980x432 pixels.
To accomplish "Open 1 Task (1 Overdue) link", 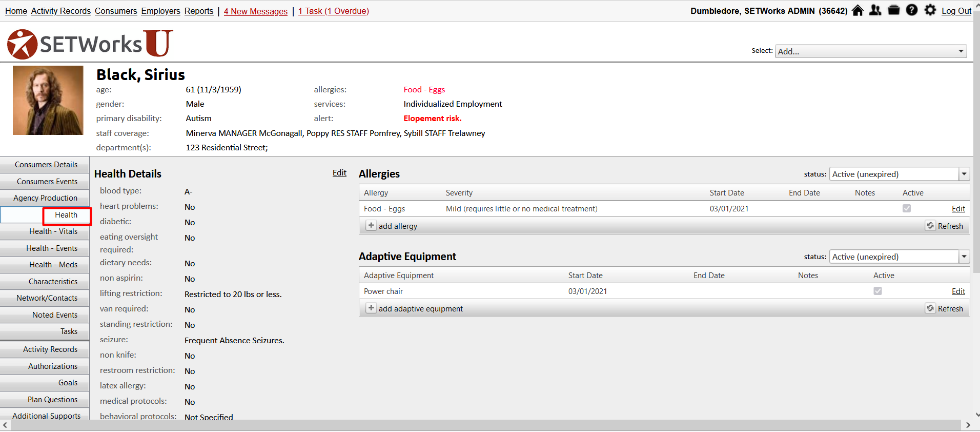I will (x=334, y=11).
